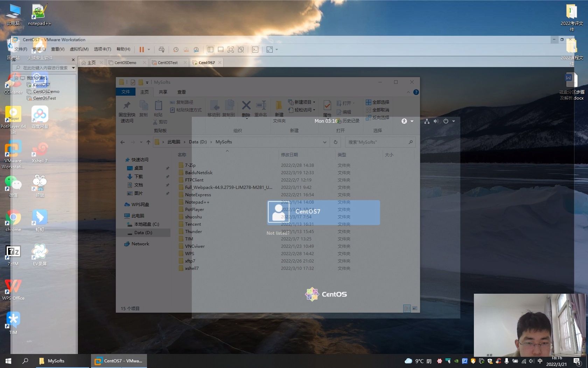Expand the Explorer ribbon options chevron
Viewport: 588px width, 368px height.
click(408, 92)
